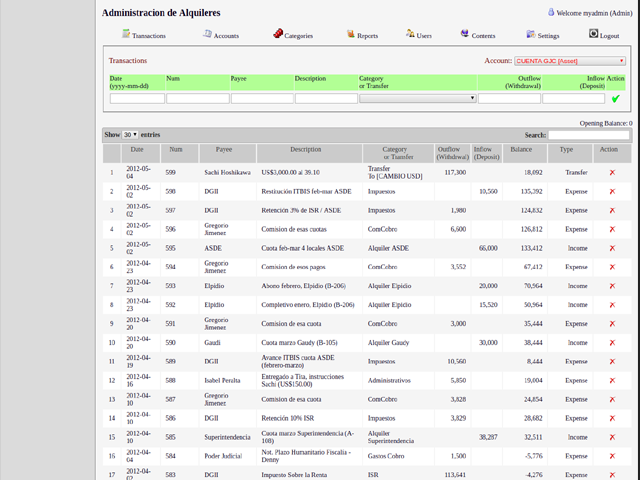Focus the Inflow deposit entry field
640x480 pixels.
click(x=573, y=98)
